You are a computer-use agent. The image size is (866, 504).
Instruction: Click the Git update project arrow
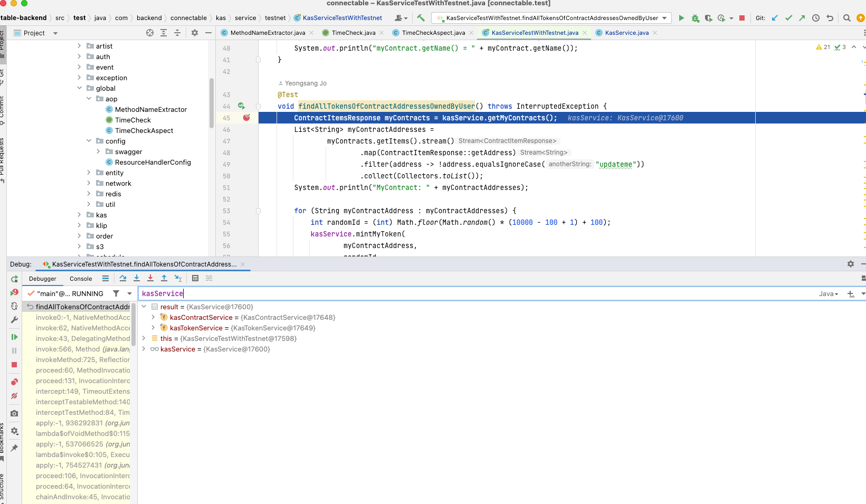point(775,18)
